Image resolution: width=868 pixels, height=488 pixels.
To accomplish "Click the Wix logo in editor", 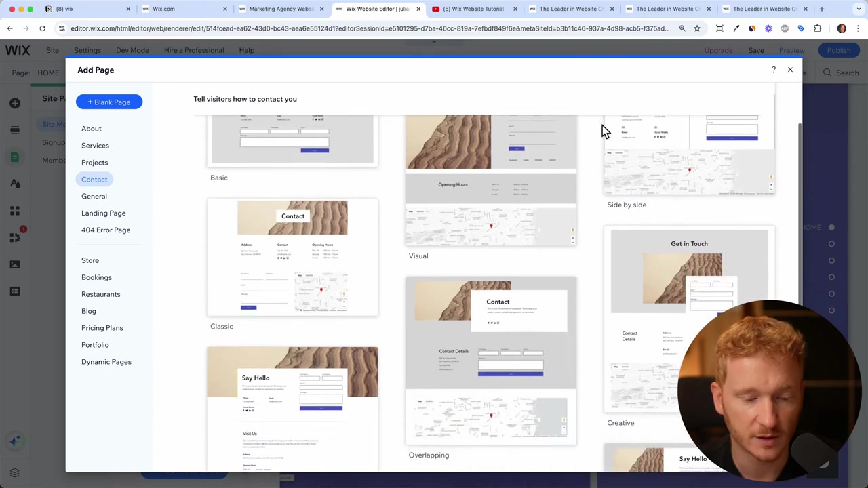I will (x=18, y=50).
